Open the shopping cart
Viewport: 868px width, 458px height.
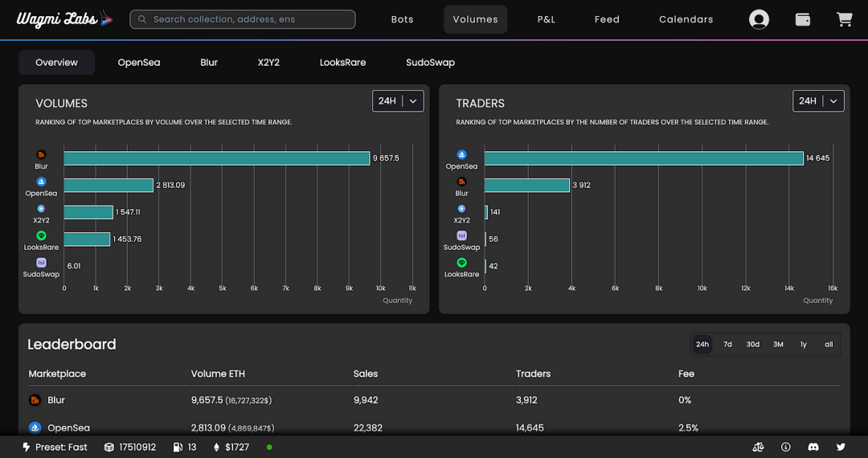click(844, 19)
